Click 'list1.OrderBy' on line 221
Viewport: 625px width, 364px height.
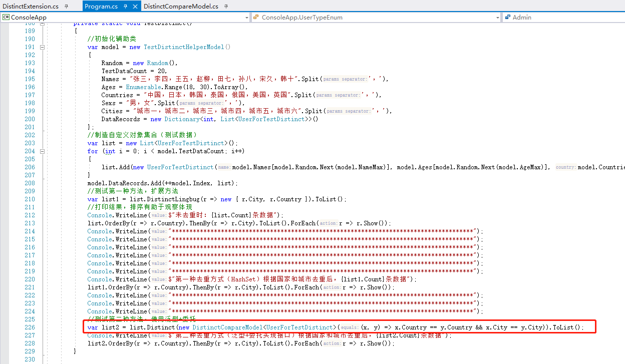point(110,287)
